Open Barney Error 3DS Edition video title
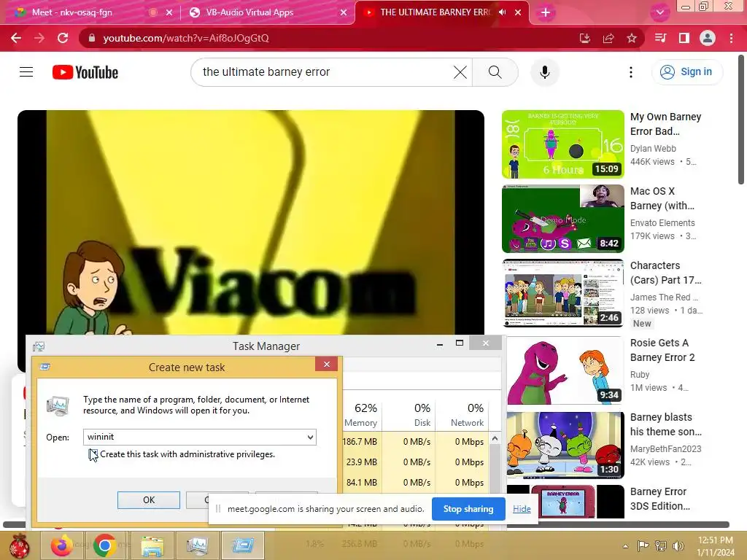Screen dimensions: 747x560 (x=659, y=499)
